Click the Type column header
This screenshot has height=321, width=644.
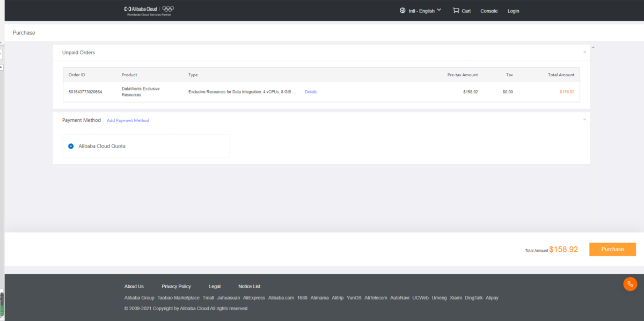193,75
